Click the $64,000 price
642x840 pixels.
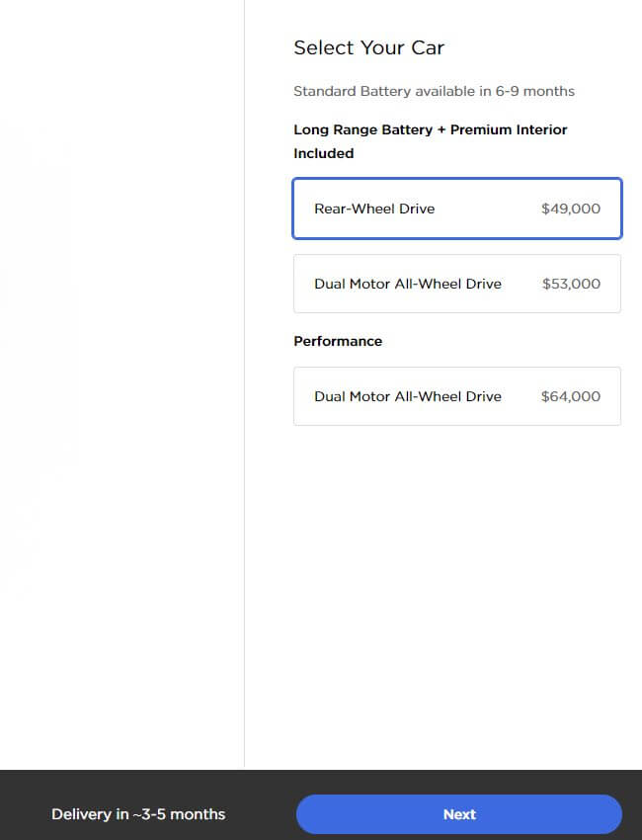[570, 396]
